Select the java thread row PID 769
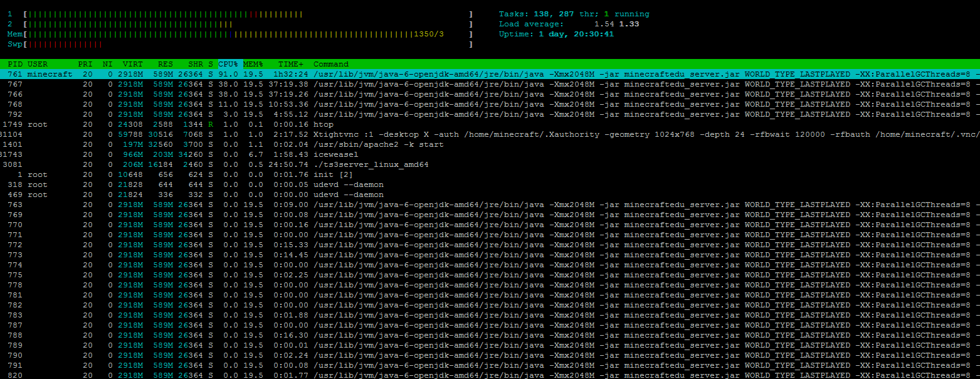The height and width of the screenshot is (379, 980). 490,215
